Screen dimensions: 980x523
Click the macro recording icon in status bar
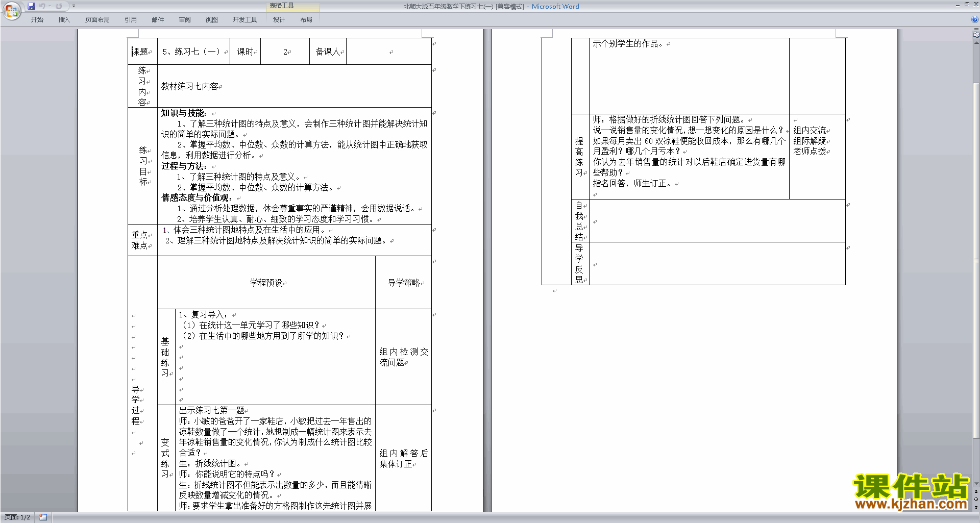pos(43,517)
